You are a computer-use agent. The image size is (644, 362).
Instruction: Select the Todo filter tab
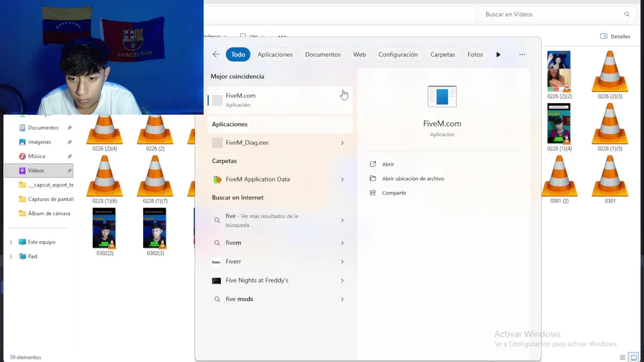point(238,54)
